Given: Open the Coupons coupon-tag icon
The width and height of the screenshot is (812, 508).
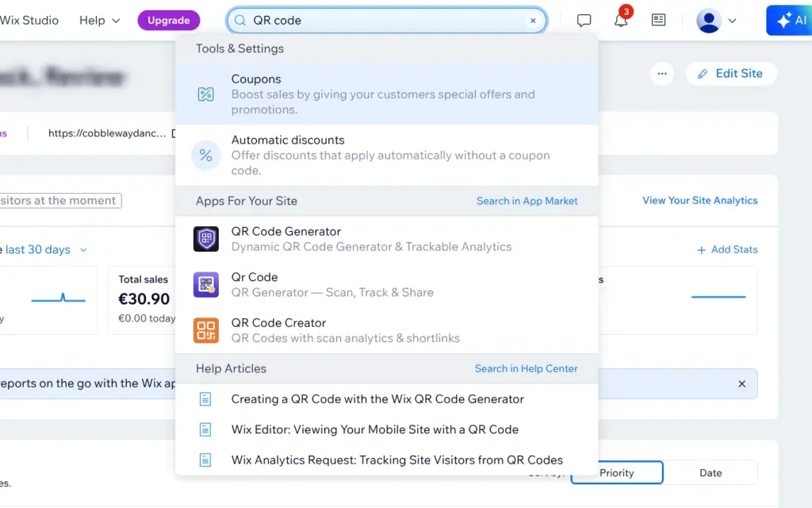Looking at the screenshot, I should tap(205, 94).
